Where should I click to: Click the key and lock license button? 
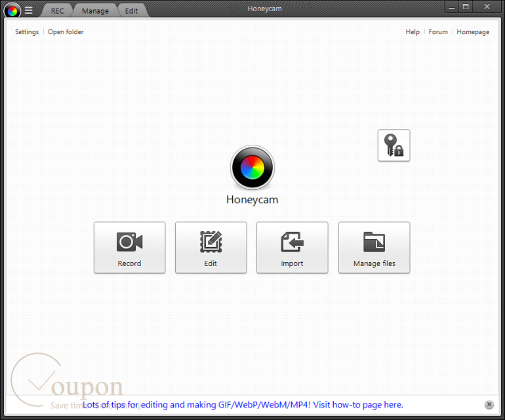[x=394, y=145]
